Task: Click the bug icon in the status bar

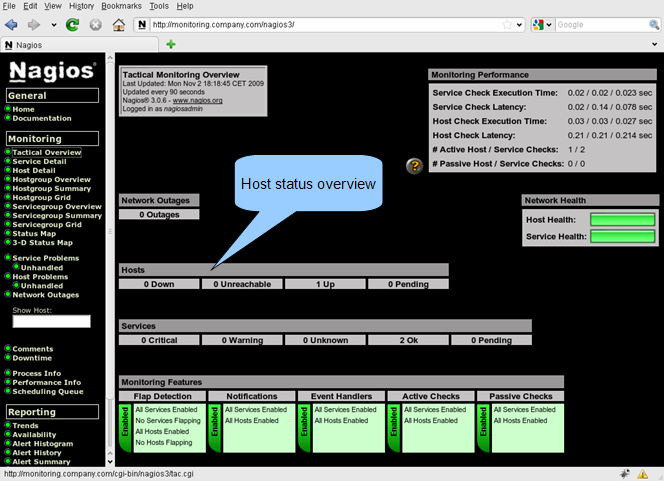Action: pyautogui.click(x=625, y=474)
